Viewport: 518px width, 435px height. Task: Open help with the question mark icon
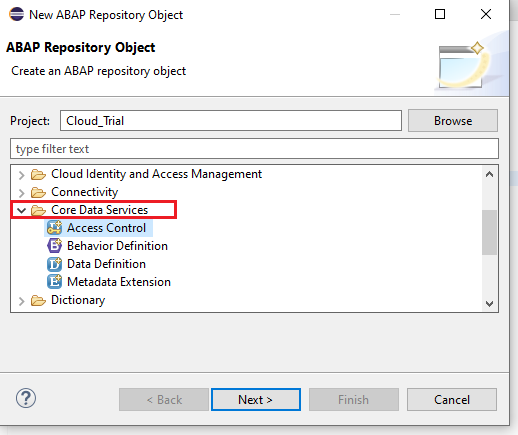pyautogui.click(x=26, y=398)
